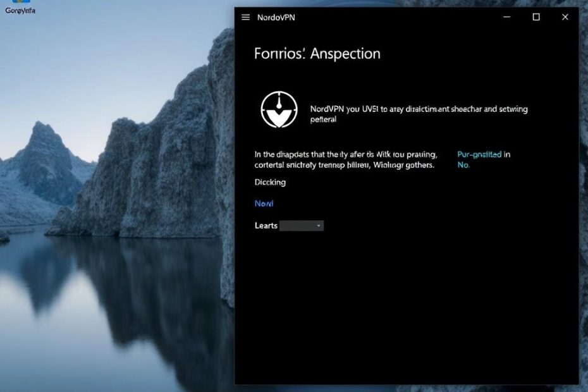Screen dimensions: 588x392
Task: Maximize the NordoVPN window
Action: [x=536, y=17]
